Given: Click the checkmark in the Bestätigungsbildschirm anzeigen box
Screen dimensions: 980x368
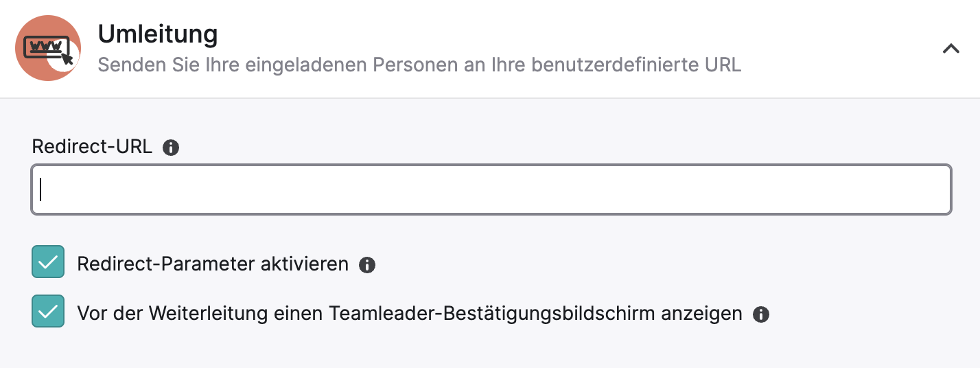Looking at the screenshot, I should [x=48, y=312].
